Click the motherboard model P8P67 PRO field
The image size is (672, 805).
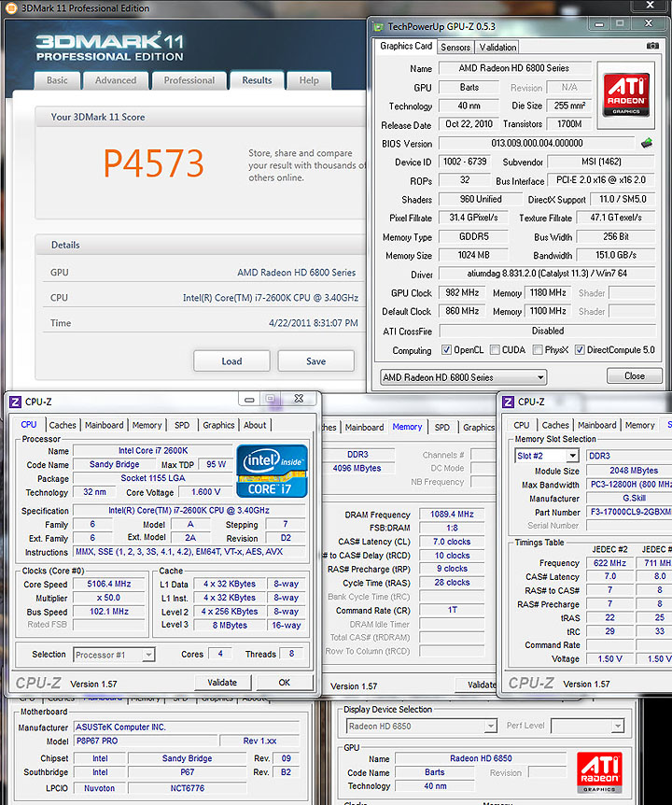146,741
